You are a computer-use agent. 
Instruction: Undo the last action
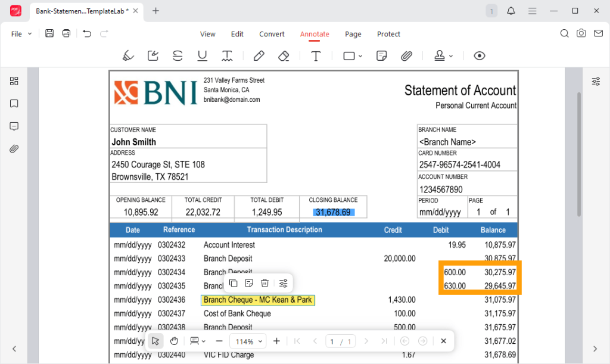pyautogui.click(x=87, y=34)
